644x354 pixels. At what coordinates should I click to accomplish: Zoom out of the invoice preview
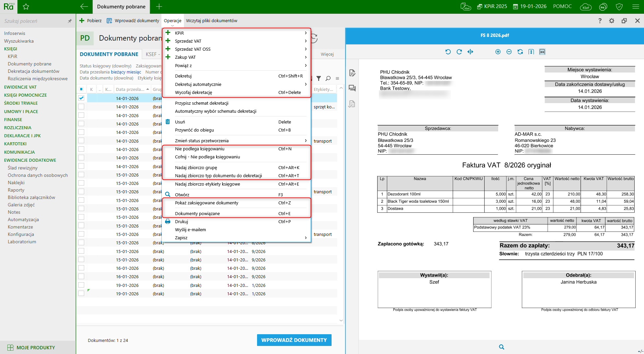509,52
